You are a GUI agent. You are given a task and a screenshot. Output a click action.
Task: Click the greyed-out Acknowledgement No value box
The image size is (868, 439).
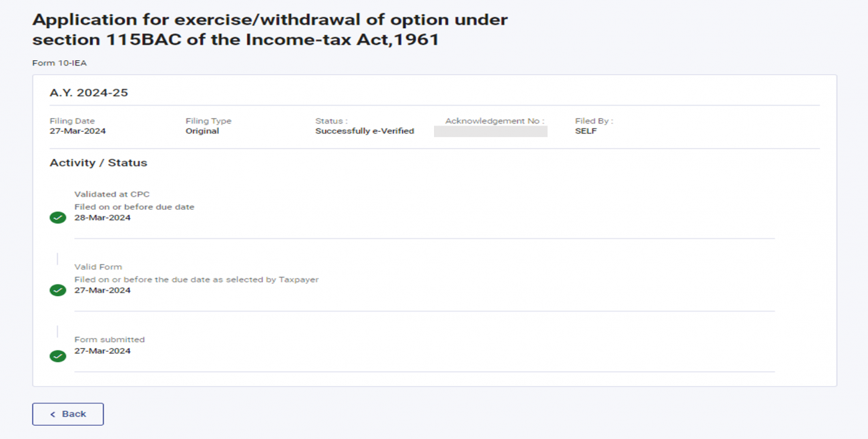[x=490, y=132]
